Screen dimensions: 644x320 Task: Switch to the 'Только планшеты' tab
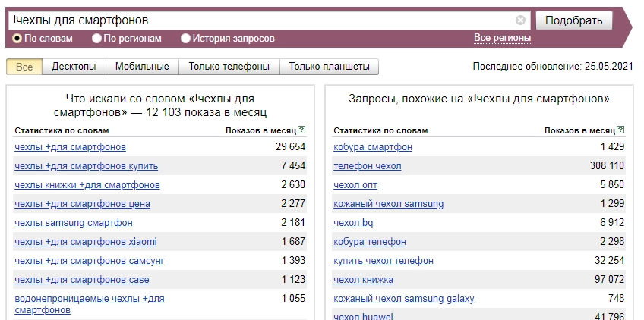click(329, 67)
